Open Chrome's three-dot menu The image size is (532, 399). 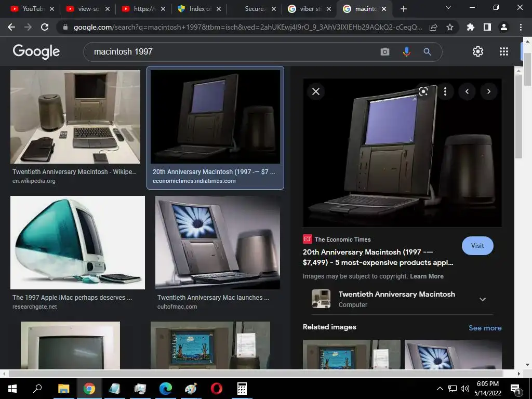[521, 27]
